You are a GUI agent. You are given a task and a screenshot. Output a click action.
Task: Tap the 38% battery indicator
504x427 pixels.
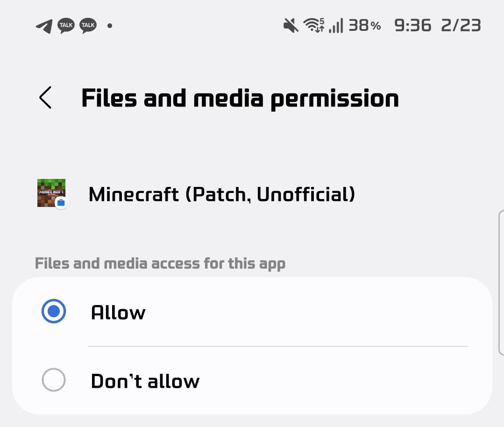(364, 25)
